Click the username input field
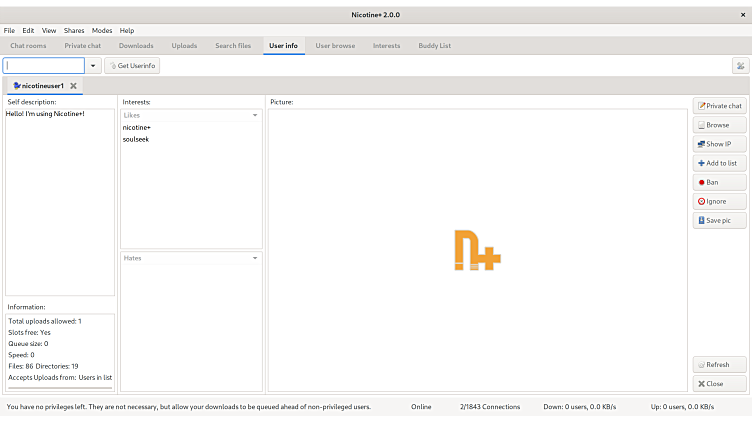The image size is (752, 423). click(44, 66)
